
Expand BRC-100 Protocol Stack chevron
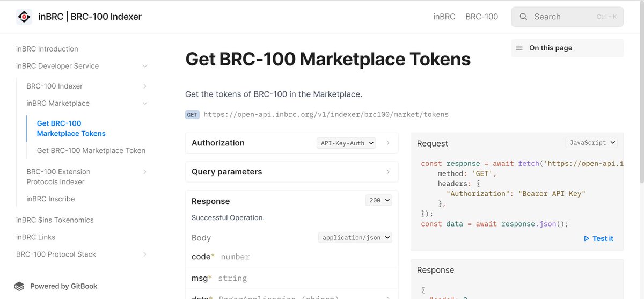coord(145,254)
